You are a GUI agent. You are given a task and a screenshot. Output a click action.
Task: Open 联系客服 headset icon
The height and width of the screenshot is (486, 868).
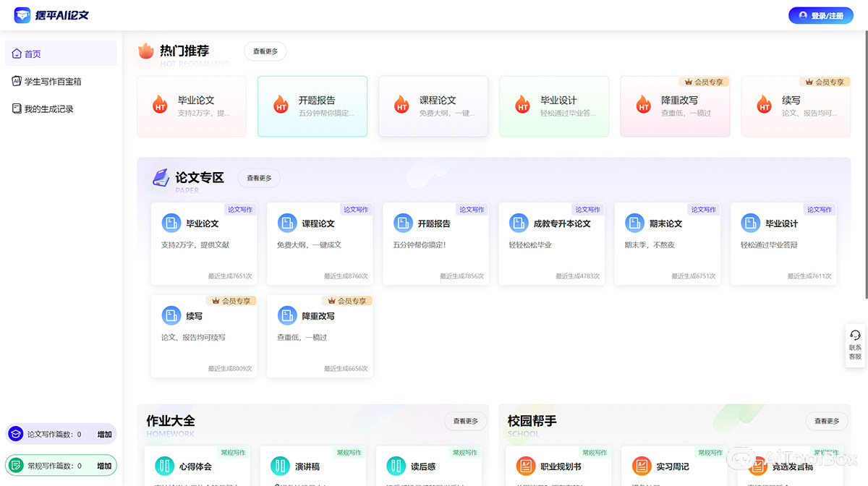point(855,335)
